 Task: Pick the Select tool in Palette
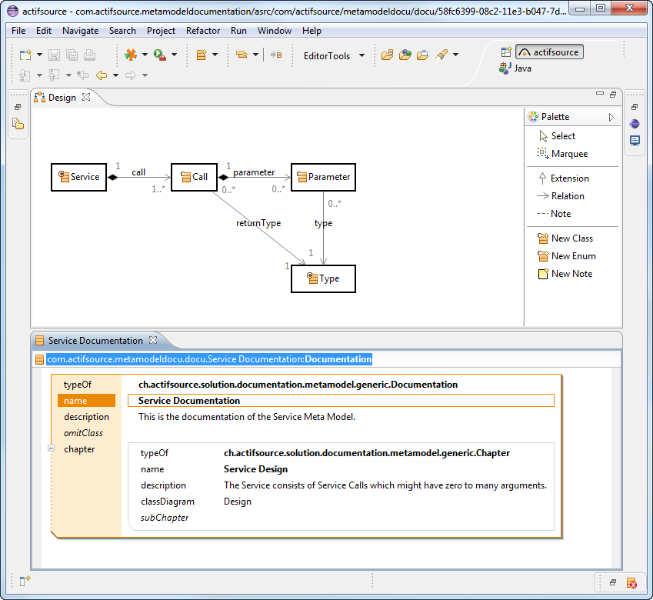[562, 136]
